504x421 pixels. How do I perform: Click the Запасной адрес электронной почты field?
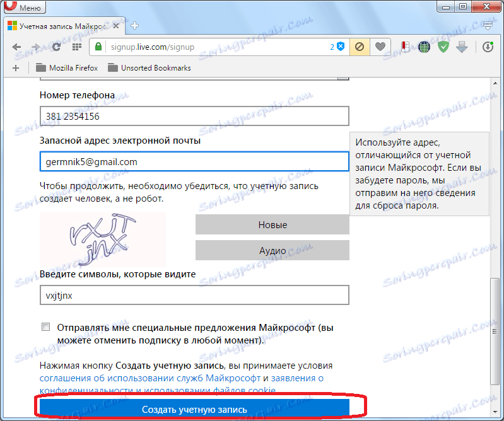pos(194,161)
